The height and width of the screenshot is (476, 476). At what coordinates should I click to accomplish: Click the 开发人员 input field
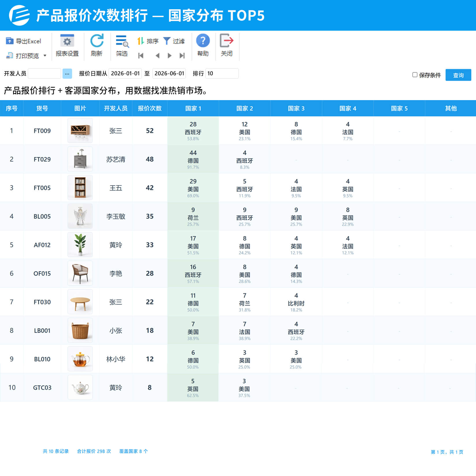(x=44, y=73)
